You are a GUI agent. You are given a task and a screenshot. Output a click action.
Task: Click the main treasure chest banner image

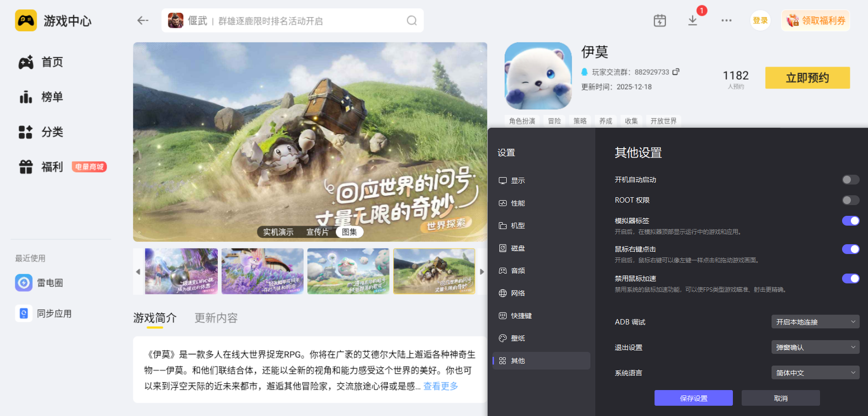pos(310,142)
